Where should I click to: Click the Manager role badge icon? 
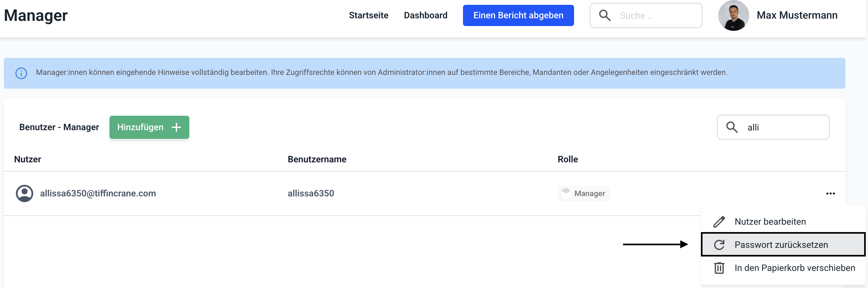[x=566, y=192]
